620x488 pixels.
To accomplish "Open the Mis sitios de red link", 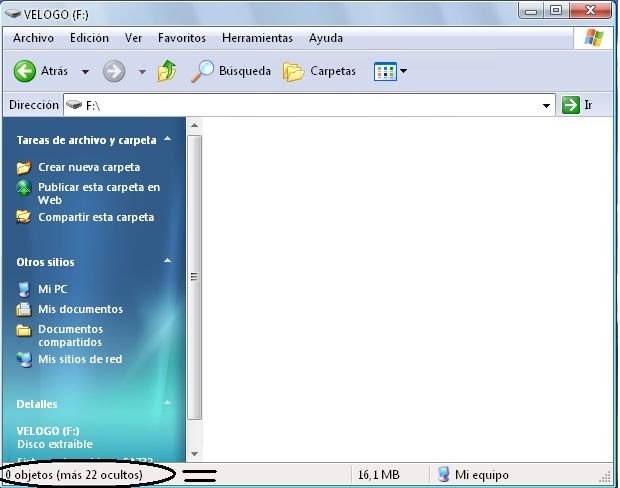I will point(80,359).
